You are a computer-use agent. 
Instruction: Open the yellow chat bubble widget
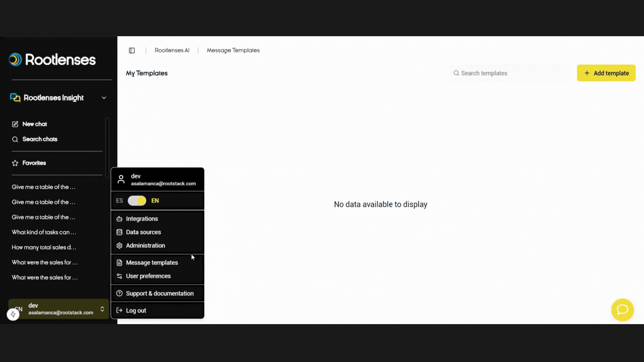point(622,310)
